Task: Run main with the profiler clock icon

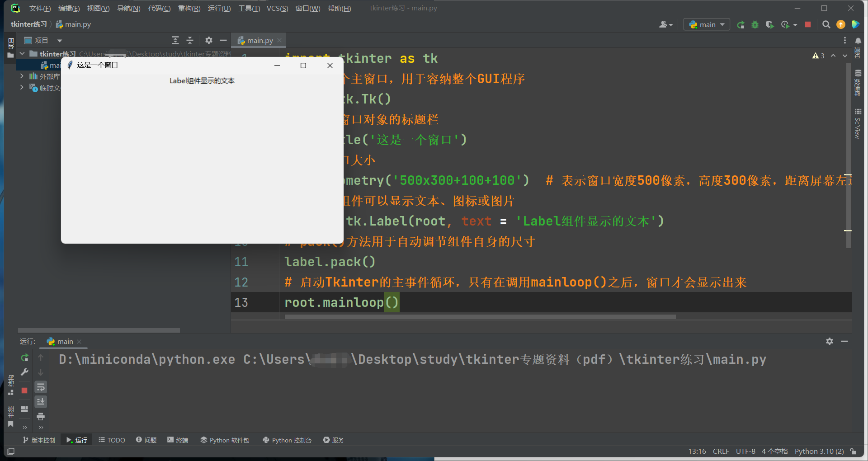Action: point(785,25)
